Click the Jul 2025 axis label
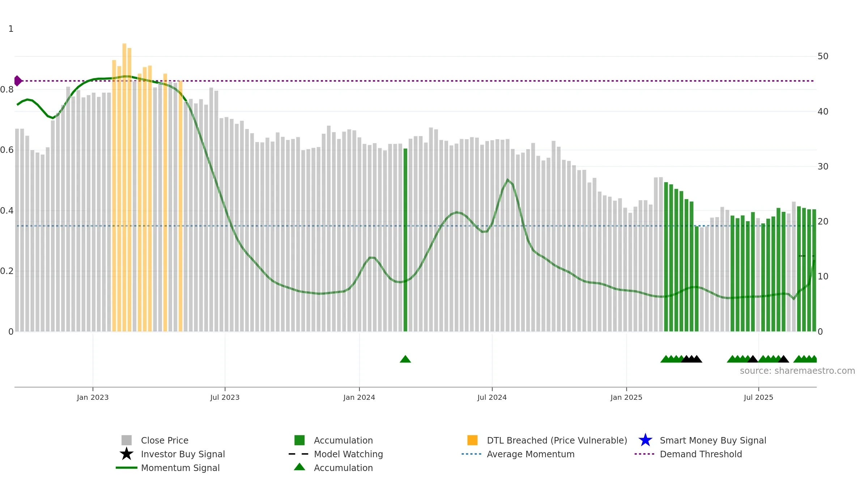Screen dimensions: 868x488 (x=758, y=398)
